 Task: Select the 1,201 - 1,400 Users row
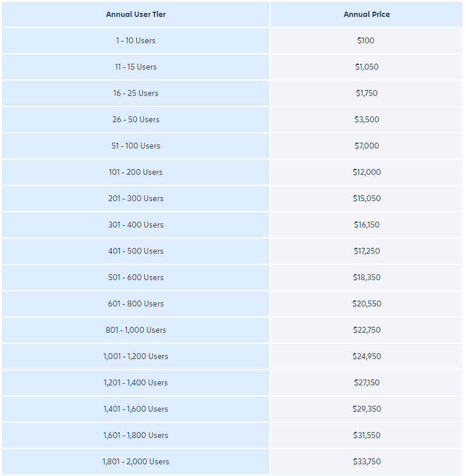(x=136, y=382)
